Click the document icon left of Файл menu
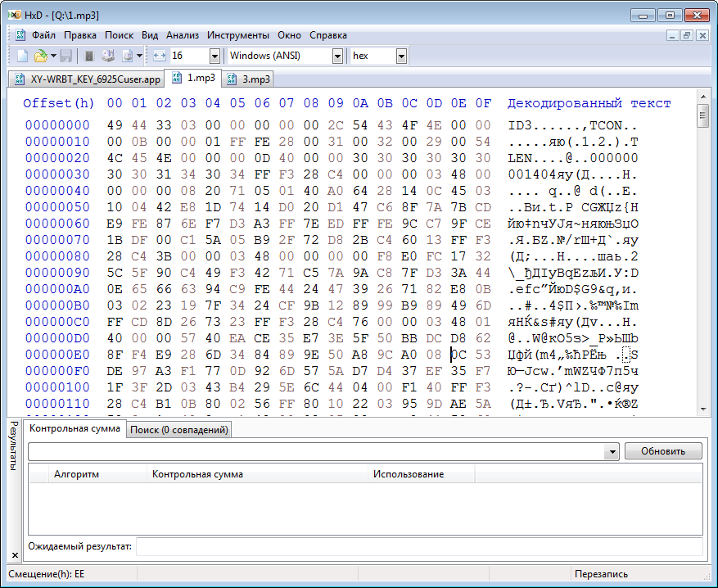Image resolution: width=718 pixels, height=588 pixels. 20,35
